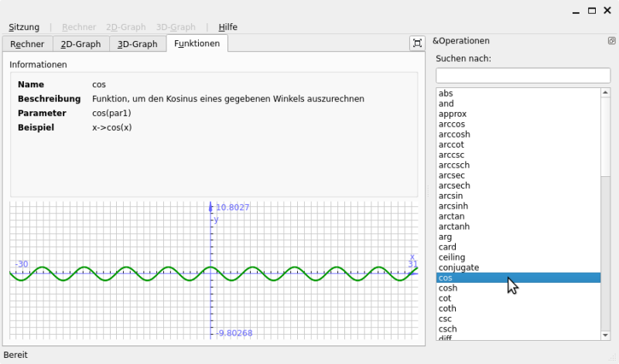Click the cosine graph preview area

pyautogui.click(x=213, y=271)
